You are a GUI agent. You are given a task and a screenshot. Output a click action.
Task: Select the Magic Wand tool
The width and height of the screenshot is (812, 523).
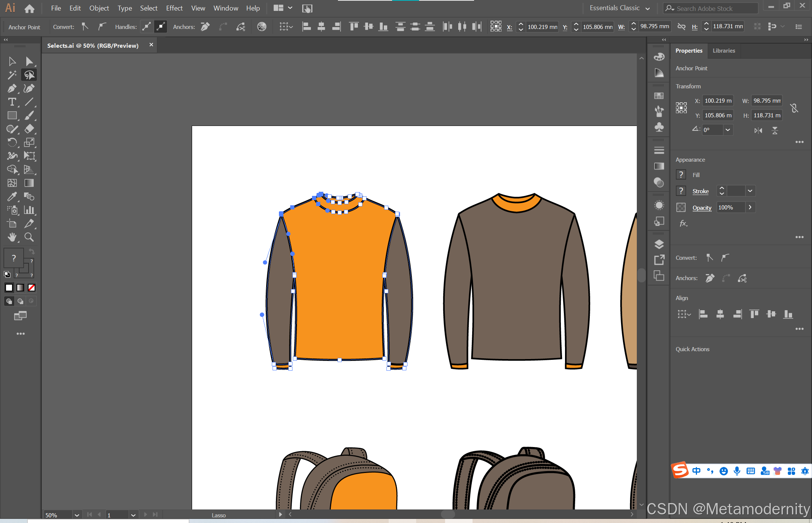click(x=12, y=75)
